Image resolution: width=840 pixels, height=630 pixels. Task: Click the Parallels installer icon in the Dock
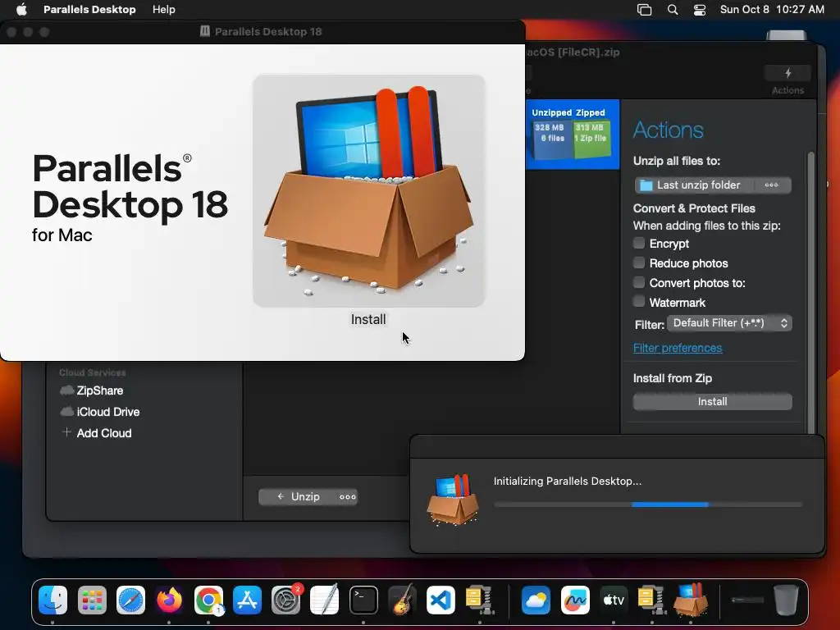pos(691,600)
